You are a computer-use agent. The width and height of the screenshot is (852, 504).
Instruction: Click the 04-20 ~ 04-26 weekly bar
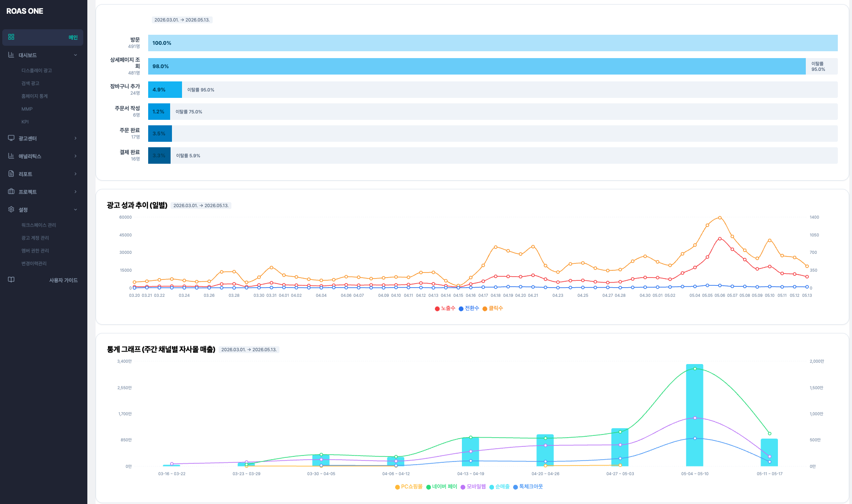click(x=545, y=450)
